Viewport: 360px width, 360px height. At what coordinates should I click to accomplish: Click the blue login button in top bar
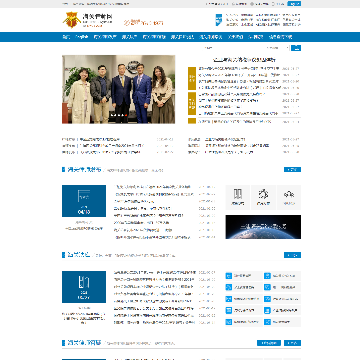(x=294, y=4)
